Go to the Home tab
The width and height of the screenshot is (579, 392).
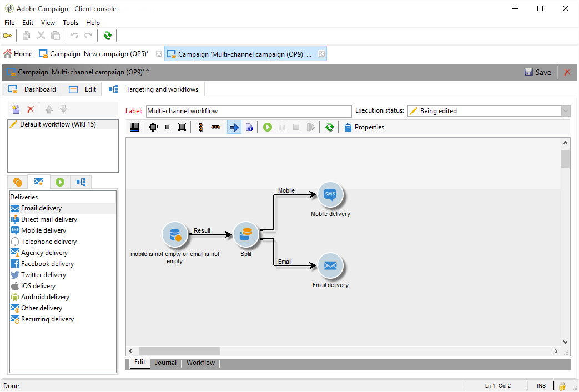coord(18,54)
